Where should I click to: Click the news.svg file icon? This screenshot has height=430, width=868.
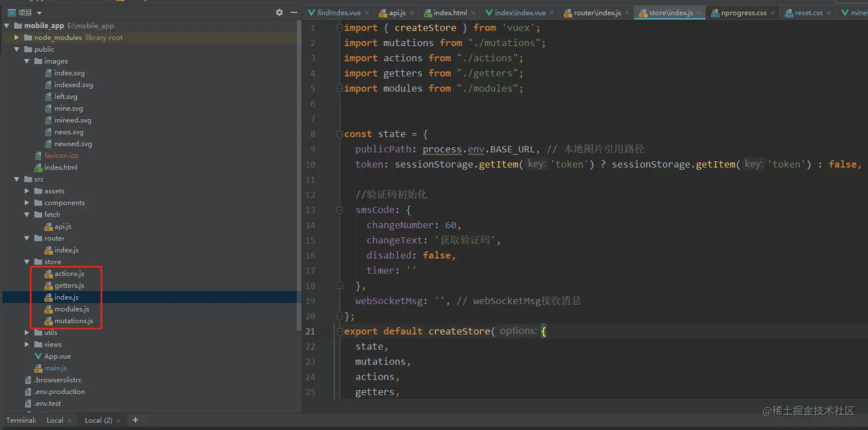[x=48, y=132]
